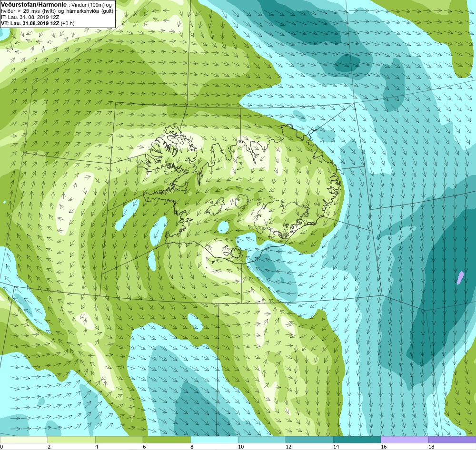Click the legend scale label "16"
Screen dimensions: 476x450
click(384, 447)
